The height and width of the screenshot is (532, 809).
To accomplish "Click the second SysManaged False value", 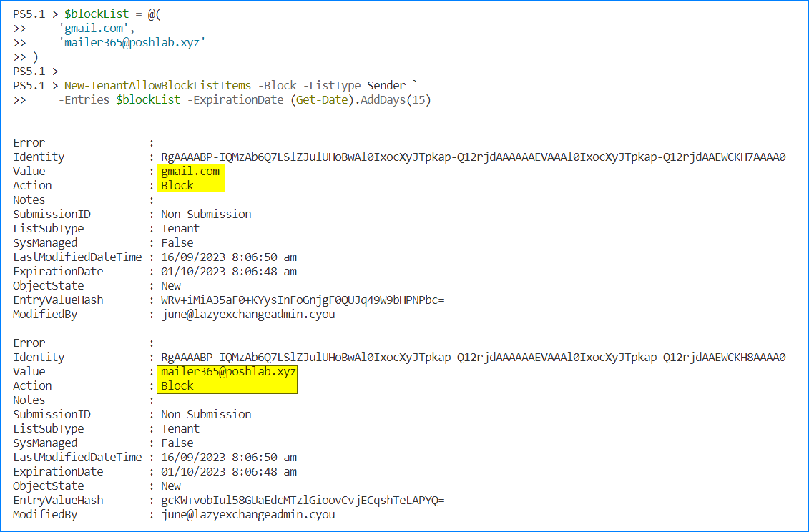I will point(177,443).
